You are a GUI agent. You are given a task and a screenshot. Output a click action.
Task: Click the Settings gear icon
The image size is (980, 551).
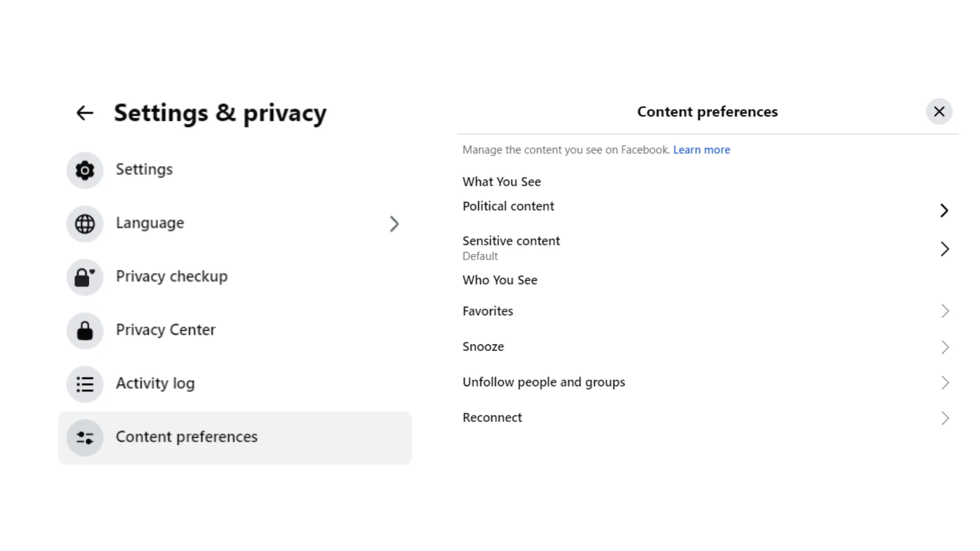tap(85, 170)
